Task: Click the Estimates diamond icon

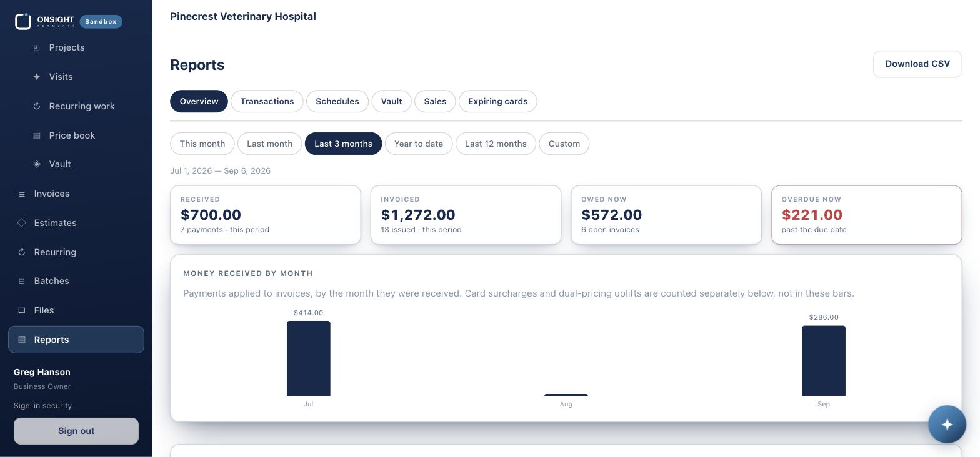Action: [22, 223]
